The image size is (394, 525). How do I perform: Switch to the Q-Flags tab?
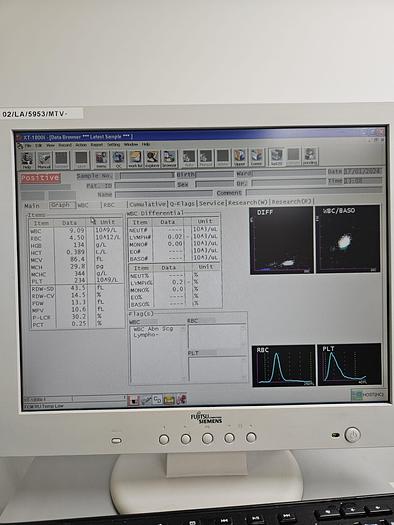point(182,203)
